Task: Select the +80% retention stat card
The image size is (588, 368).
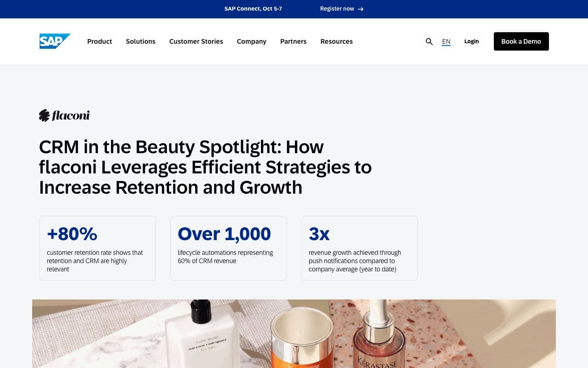Action: point(97,248)
